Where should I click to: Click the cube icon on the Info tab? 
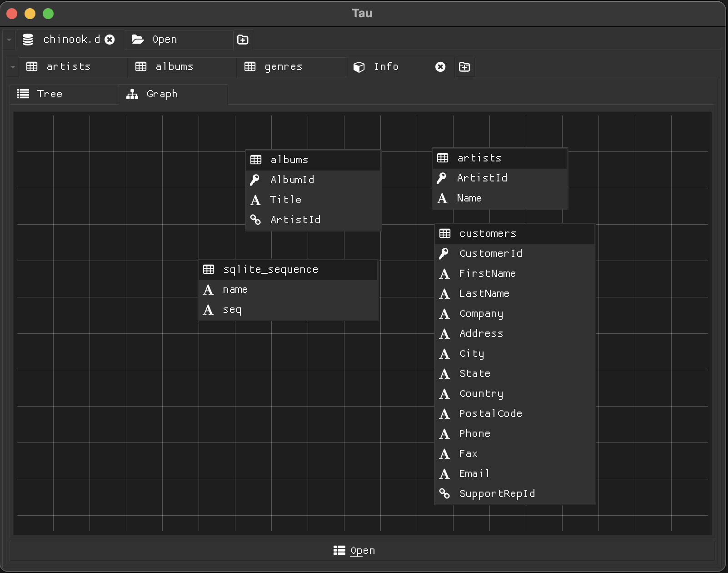pos(359,67)
